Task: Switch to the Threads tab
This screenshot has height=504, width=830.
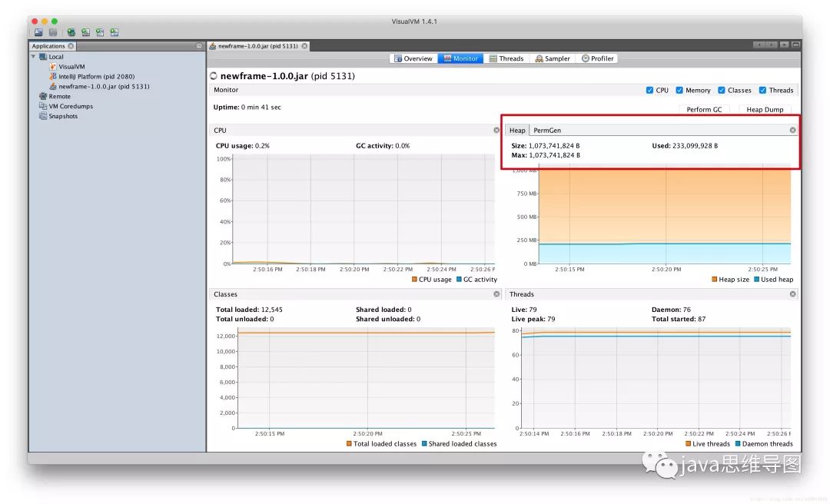Action: 506,58
